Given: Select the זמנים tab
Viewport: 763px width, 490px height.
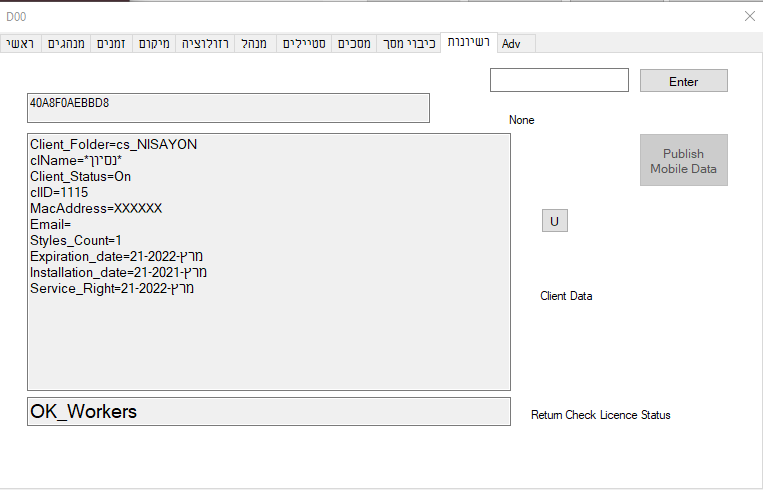Looking at the screenshot, I should [110, 44].
